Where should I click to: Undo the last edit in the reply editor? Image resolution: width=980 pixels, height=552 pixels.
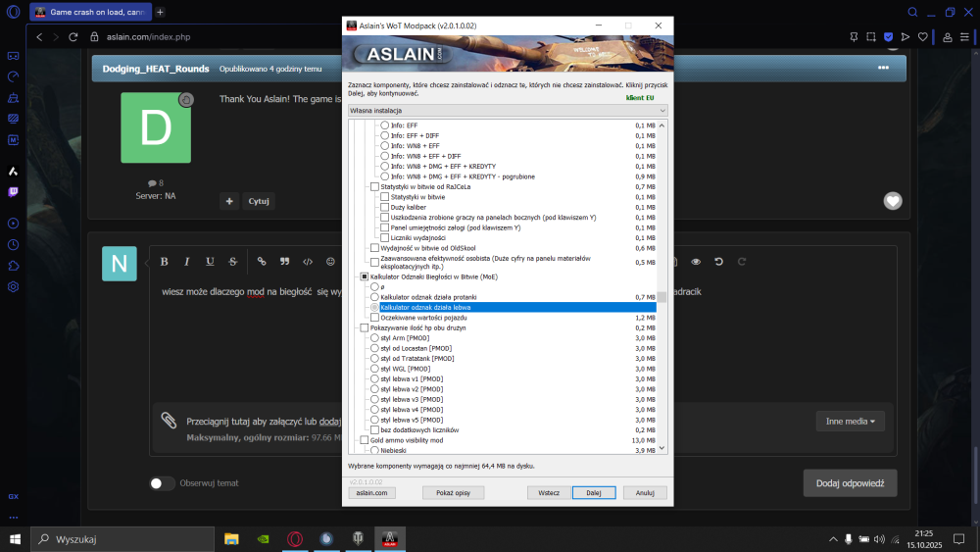click(718, 262)
